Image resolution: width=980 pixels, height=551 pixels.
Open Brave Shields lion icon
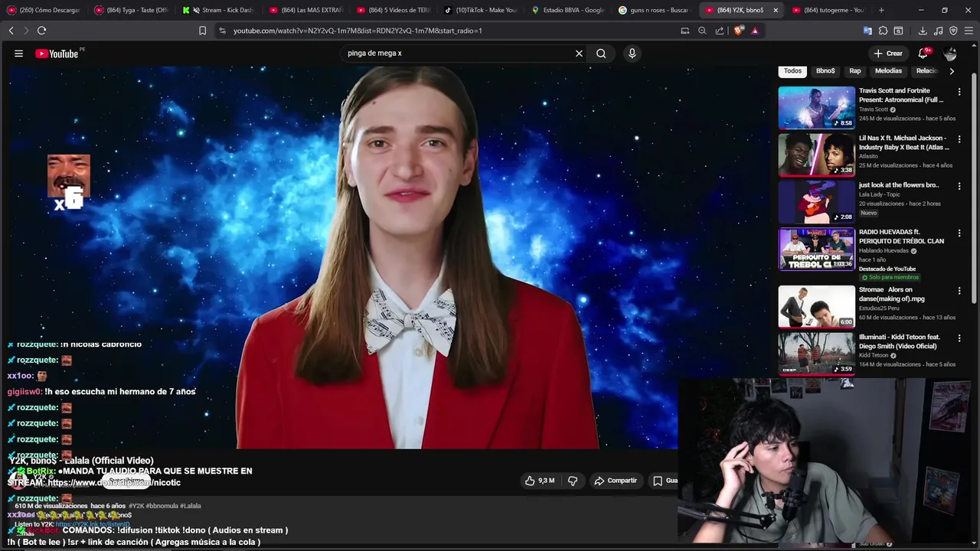[x=738, y=31]
